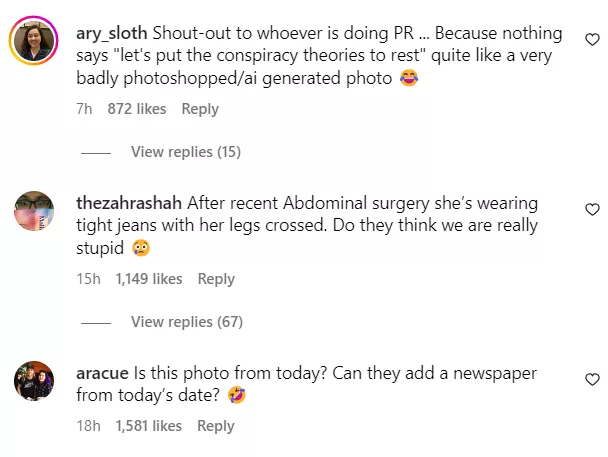
Task: Tap the heart on aracue's comment
Action: pos(591,379)
